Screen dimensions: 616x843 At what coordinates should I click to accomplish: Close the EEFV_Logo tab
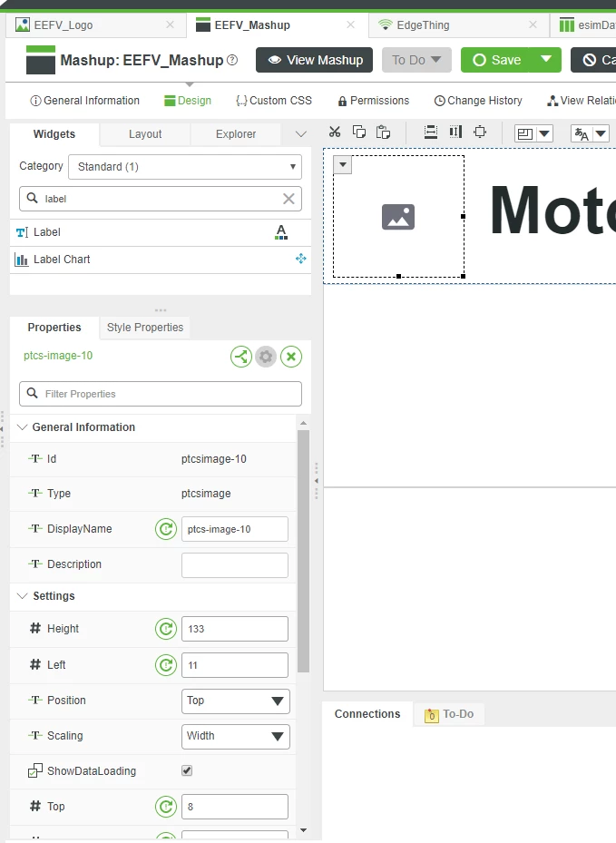pyautogui.click(x=170, y=25)
